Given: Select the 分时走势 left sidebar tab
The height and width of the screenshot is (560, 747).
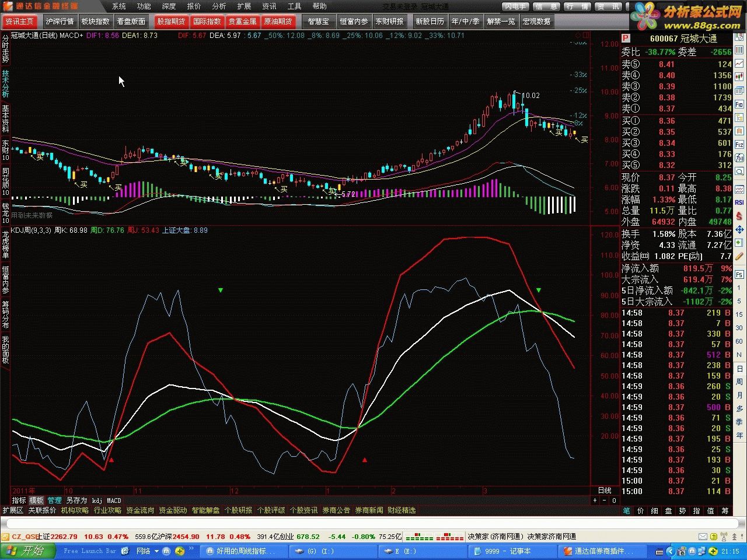Looking at the screenshot, I should tap(5, 49).
